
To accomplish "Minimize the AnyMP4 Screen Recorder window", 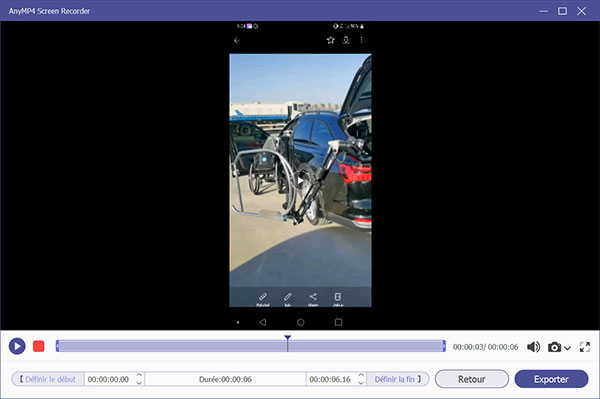I will [x=543, y=11].
